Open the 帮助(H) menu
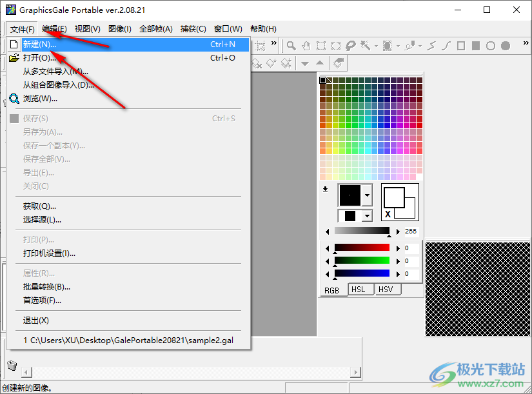The image size is (532, 394). tap(263, 29)
